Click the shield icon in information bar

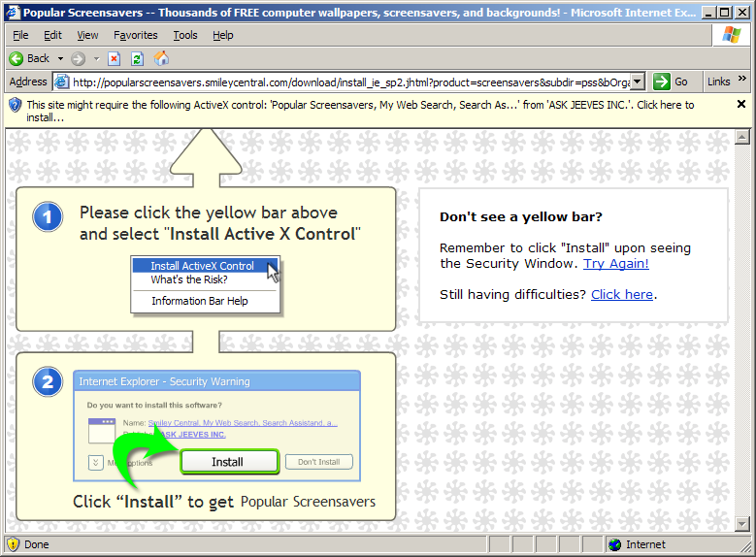click(x=15, y=105)
